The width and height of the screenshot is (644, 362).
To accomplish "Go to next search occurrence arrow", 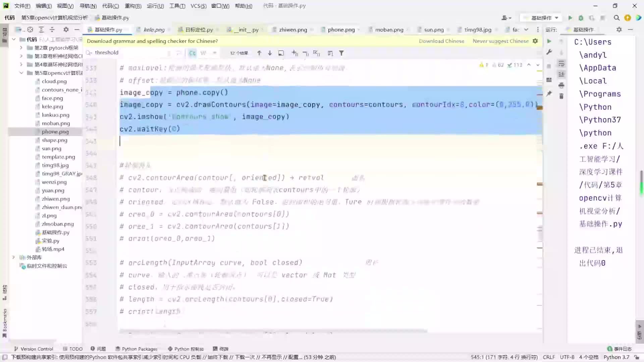I will pos(270,53).
